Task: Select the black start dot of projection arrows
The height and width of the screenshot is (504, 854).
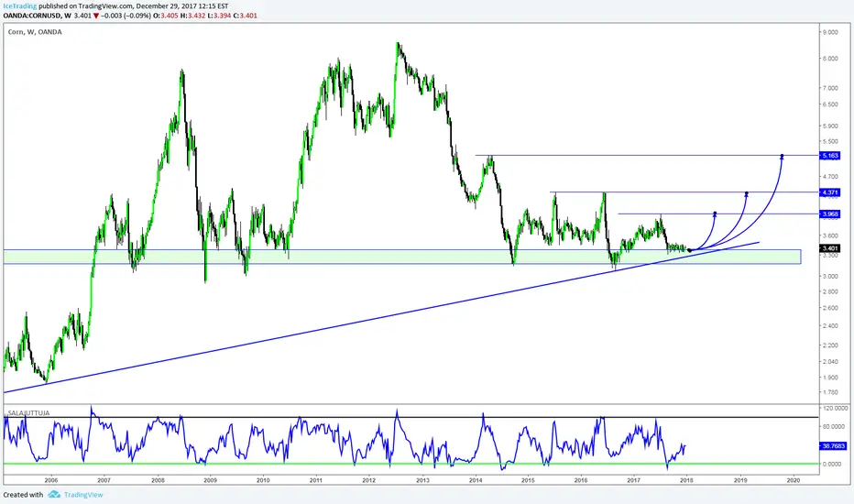Action: point(689,250)
